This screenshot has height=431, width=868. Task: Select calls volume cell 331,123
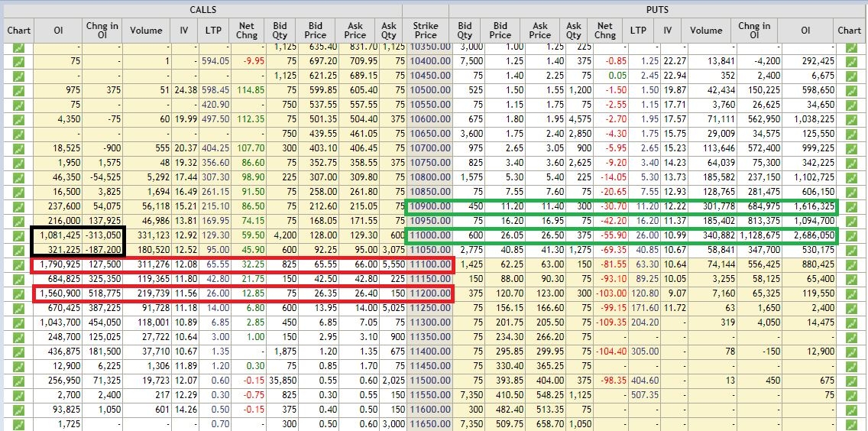coord(147,235)
